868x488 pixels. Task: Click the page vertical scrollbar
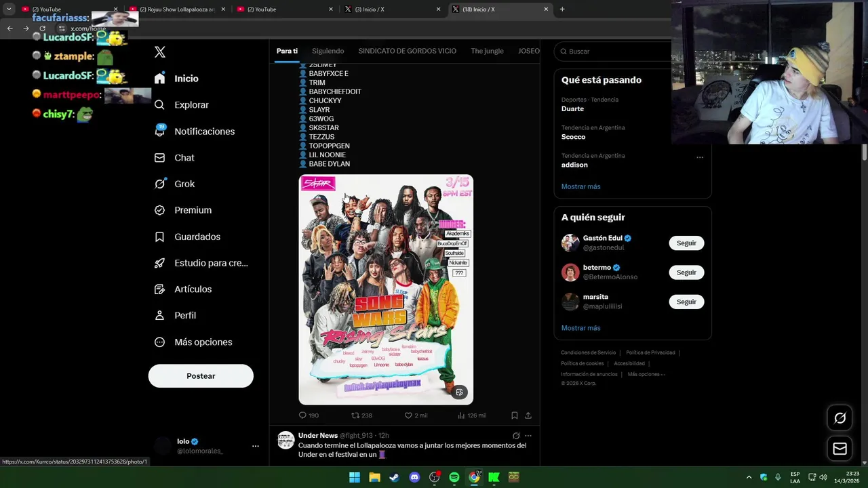[865, 153]
